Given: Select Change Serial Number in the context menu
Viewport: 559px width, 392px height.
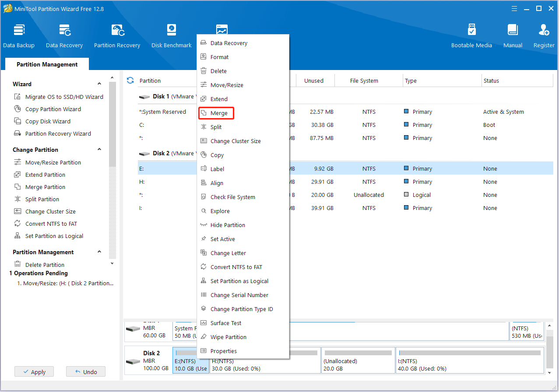Looking at the screenshot, I should pyautogui.click(x=243, y=295).
